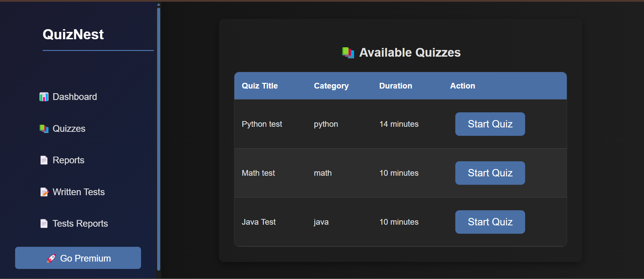Navigate to Written Tests
This screenshot has height=279, width=644.
tap(79, 192)
